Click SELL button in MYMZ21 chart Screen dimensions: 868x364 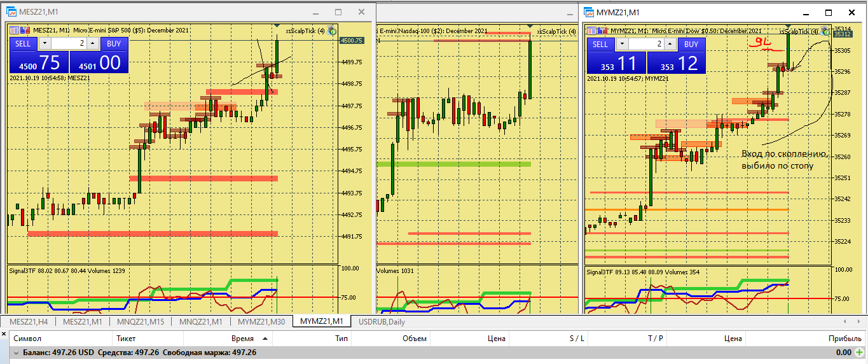[x=600, y=44]
